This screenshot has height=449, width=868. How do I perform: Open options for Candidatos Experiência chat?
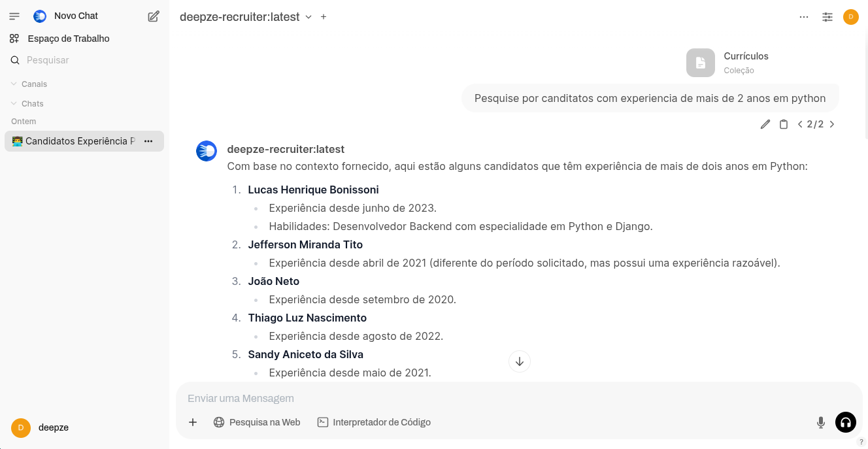pyautogui.click(x=148, y=141)
